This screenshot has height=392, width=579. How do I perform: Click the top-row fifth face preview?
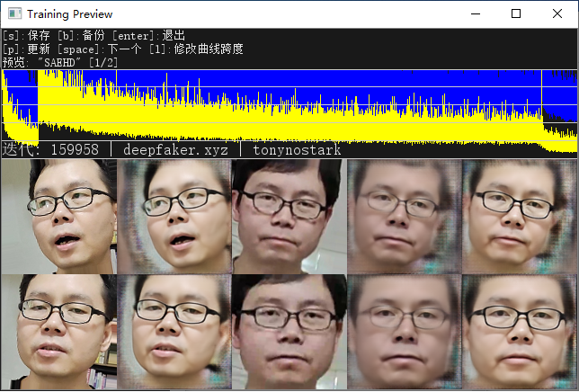tap(519, 217)
